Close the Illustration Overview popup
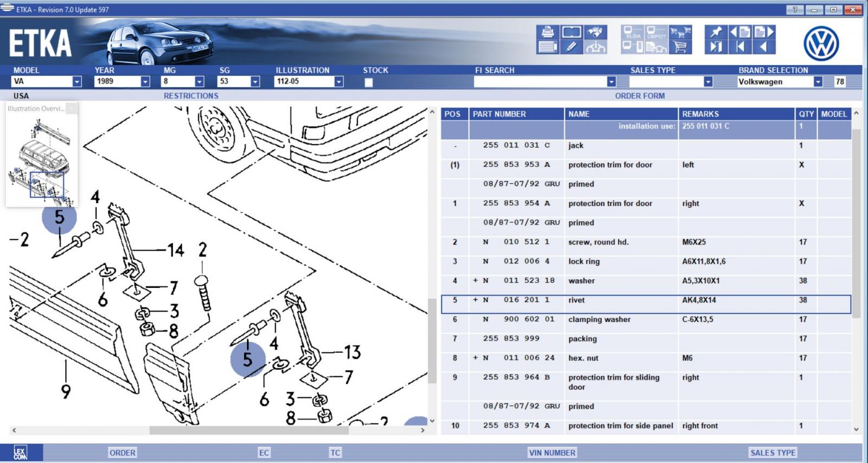The width and height of the screenshot is (868, 463). (x=72, y=108)
